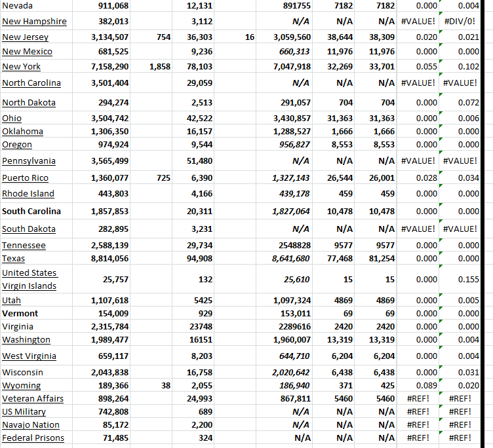Click the Puerto Rico link
The image size is (493, 448).
click(25, 178)
